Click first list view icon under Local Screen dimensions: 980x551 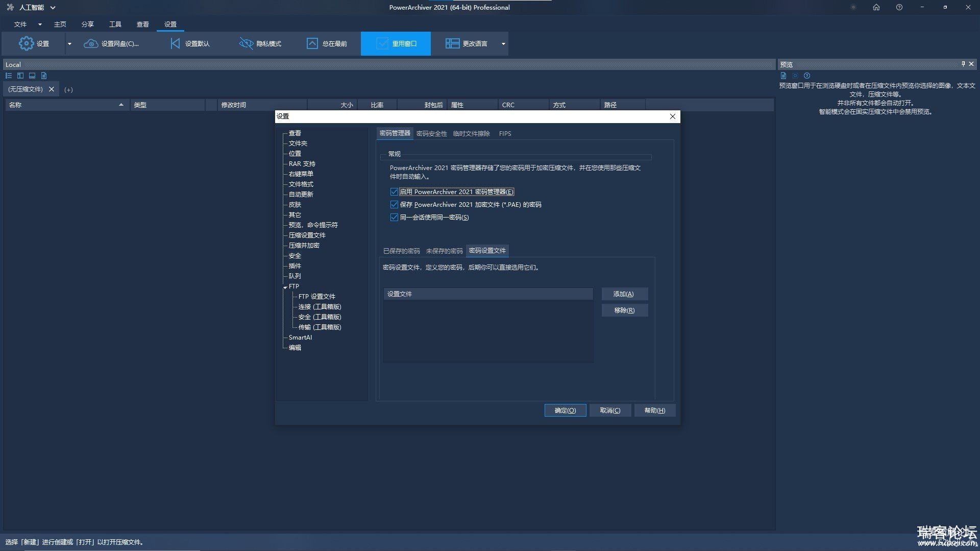point(9,76)
